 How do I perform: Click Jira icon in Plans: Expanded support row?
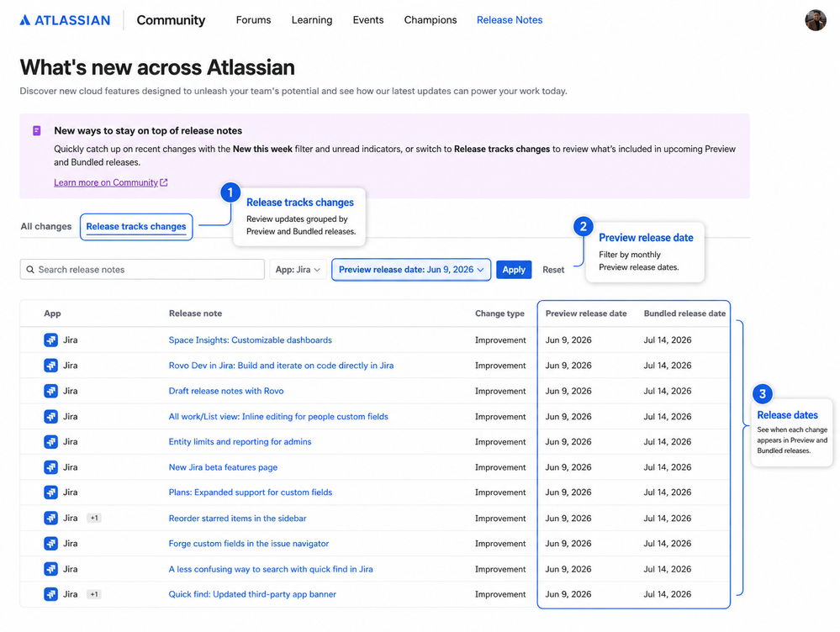pyautogui.click(x=51, y=492)
